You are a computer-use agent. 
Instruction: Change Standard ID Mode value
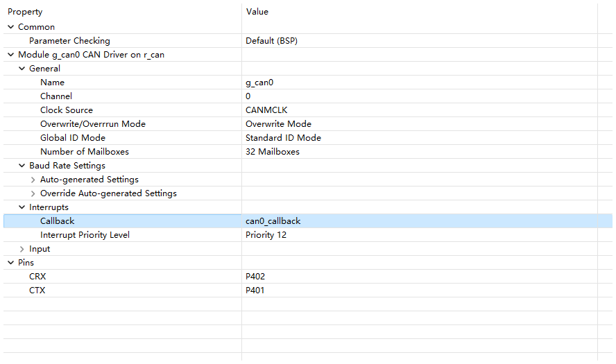[x=283, y=138]
